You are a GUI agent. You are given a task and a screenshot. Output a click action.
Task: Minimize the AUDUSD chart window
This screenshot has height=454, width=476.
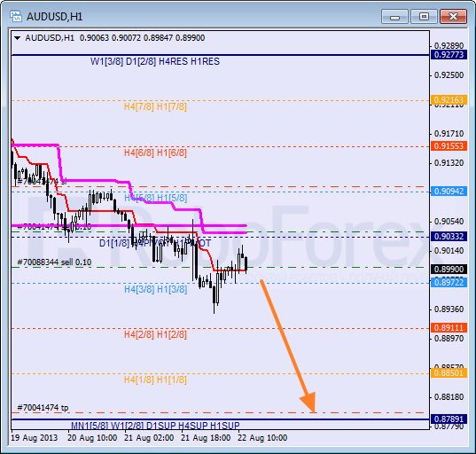coord(394,17)
